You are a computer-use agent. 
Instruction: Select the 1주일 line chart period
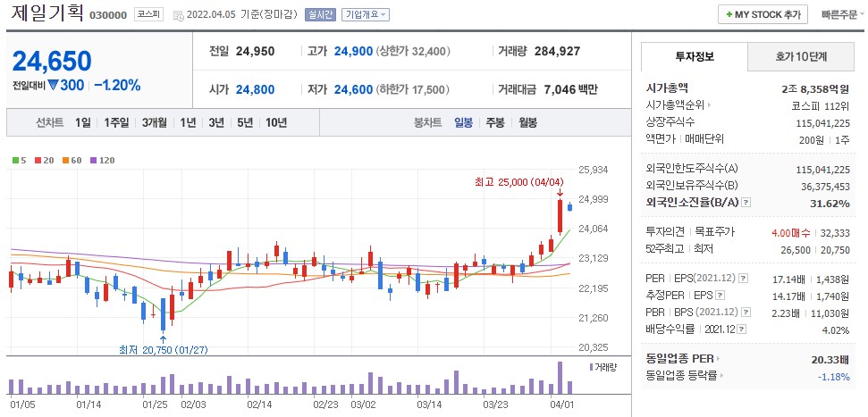coord(116,122)
